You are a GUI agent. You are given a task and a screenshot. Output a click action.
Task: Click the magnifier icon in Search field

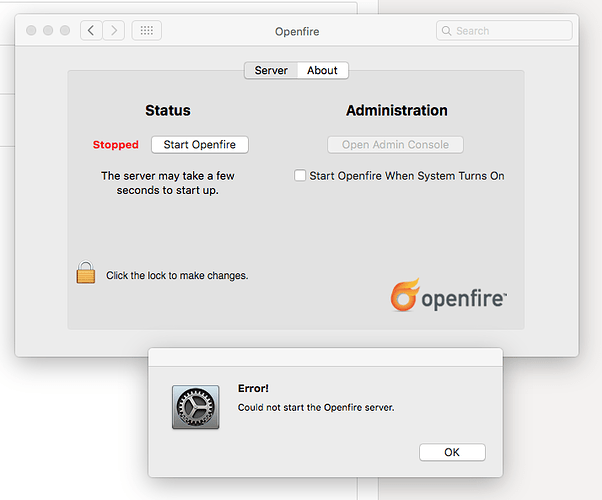click(447, 31)
